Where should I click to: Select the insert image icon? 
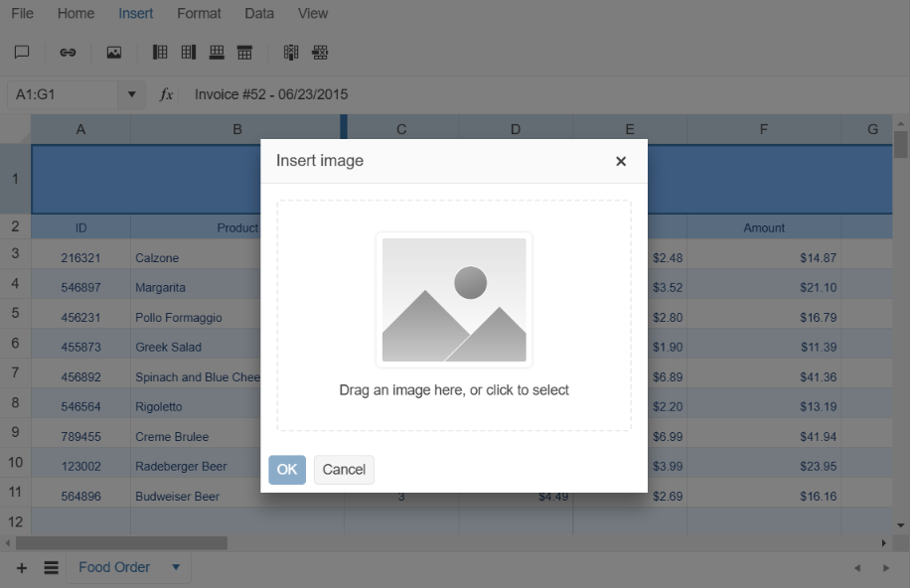[113, 53]
